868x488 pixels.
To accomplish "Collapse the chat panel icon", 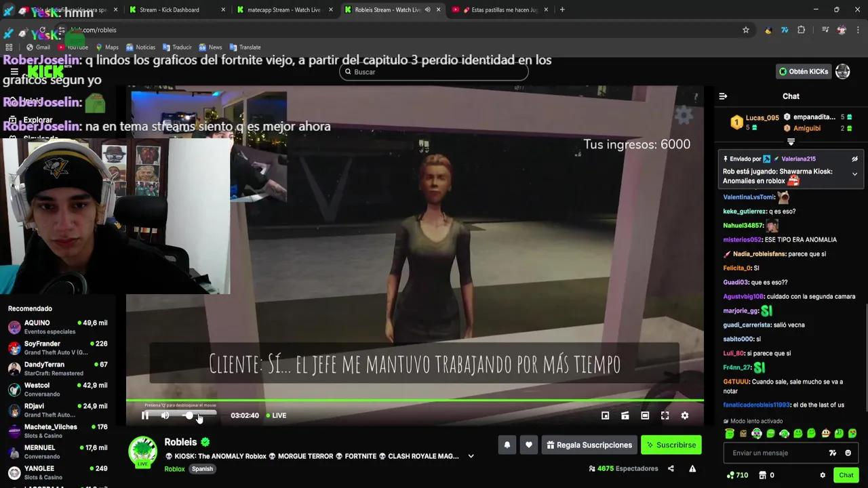I will (723, 96).
